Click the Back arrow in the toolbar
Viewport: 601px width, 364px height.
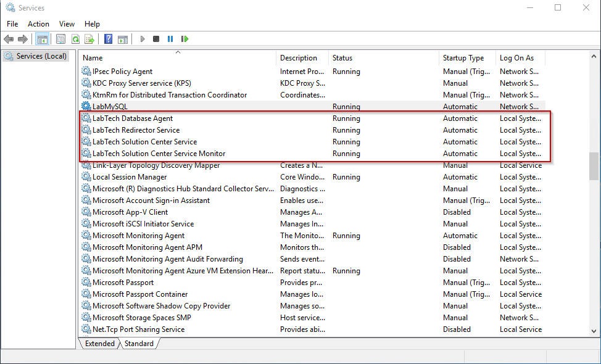pos(9,39)
